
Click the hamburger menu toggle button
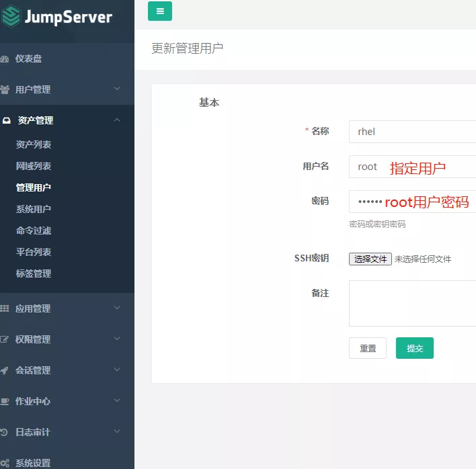[160, 11]
